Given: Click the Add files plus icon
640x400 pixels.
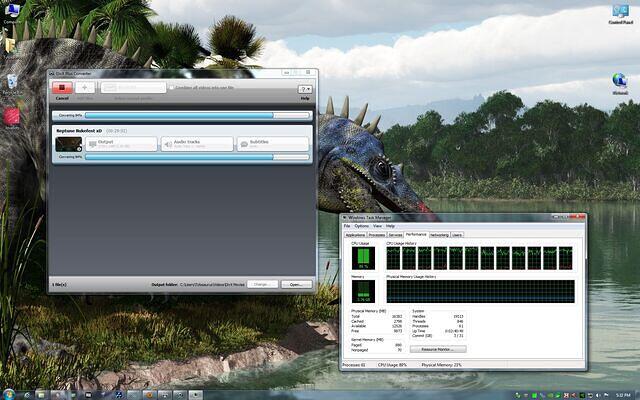Looking at the screenshot, I should click(86, 88).
